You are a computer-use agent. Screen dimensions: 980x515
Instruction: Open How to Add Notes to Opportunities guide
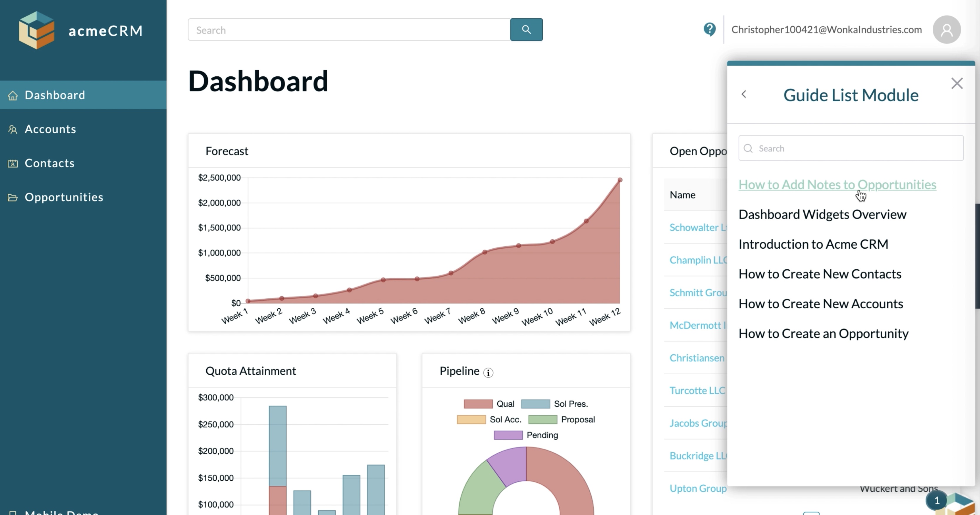[x=837, y=185]
